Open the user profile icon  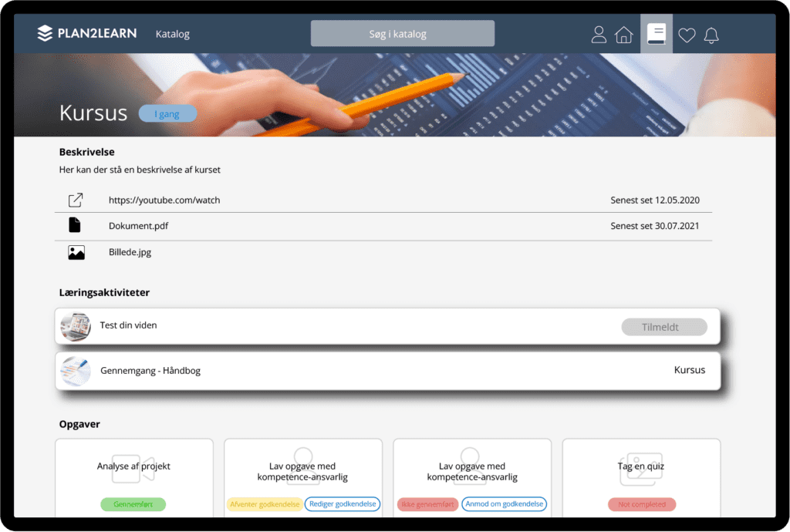click(599, 34)
